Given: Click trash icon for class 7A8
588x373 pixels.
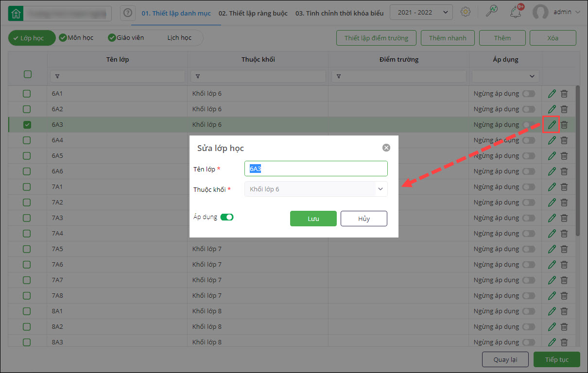Looking at the screenshot, I should [x=564, y=296].
